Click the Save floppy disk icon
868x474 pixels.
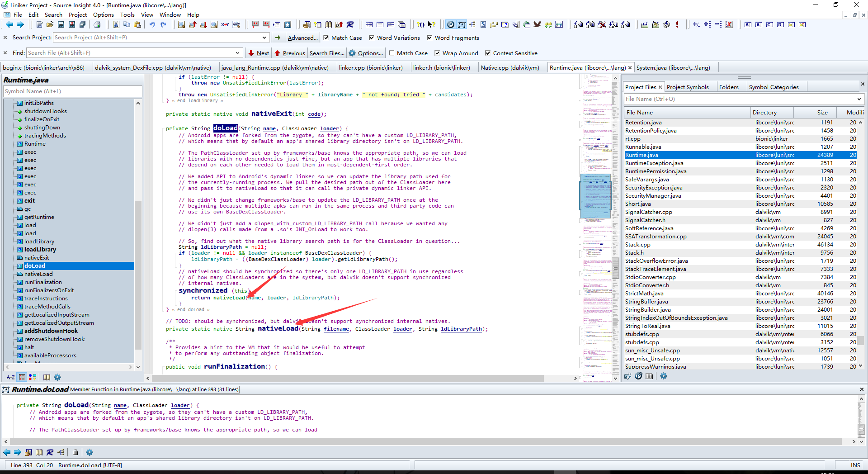61,24
